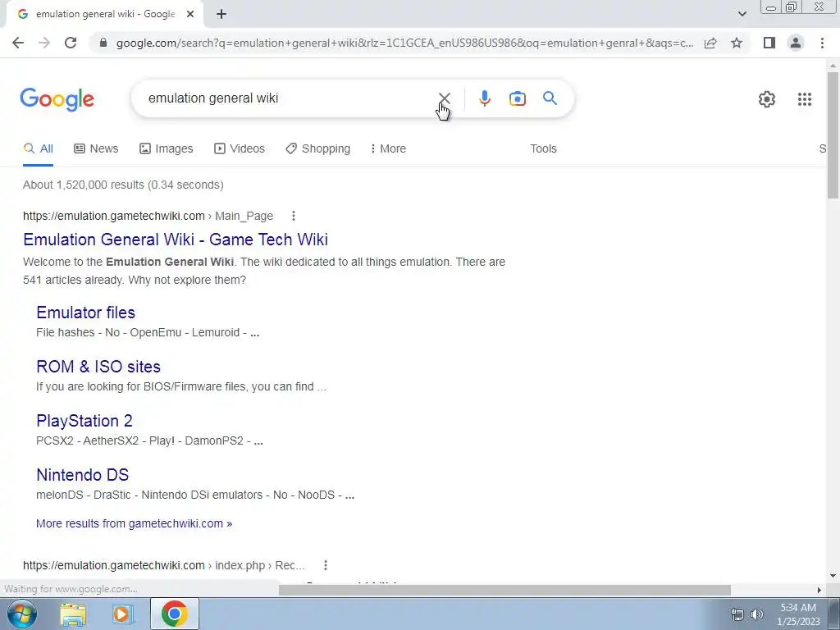Switch to the Images tab

[x=166, y=149]
